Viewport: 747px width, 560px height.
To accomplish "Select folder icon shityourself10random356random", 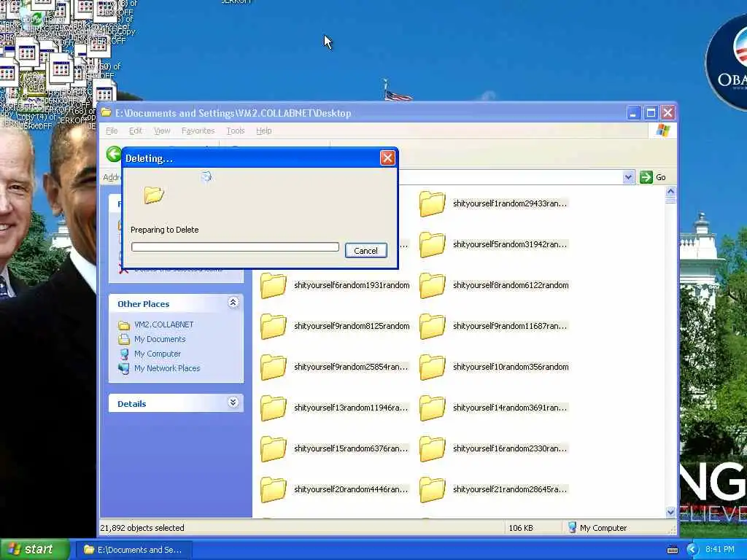I will click(432, 367).
